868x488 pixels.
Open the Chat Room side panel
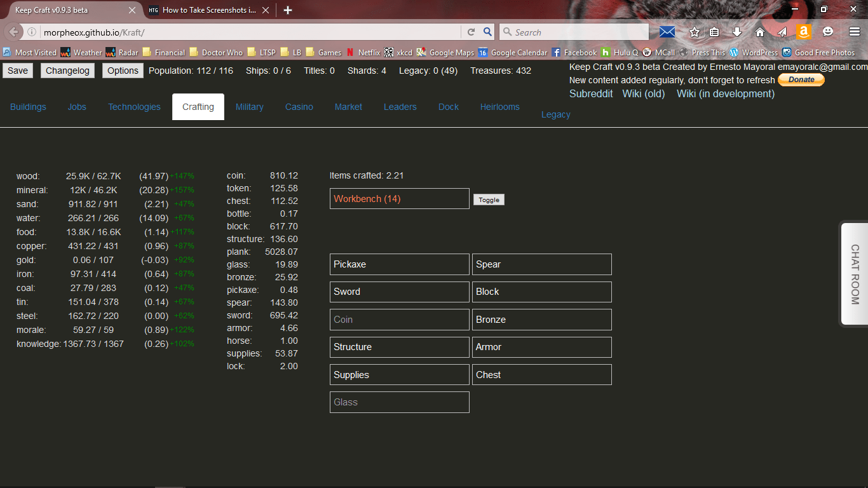pos(854,273)
